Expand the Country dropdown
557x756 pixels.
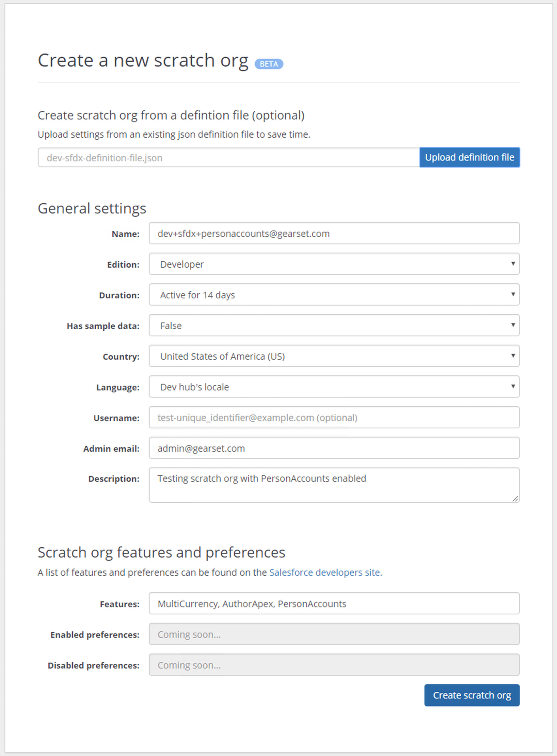pos(334,356)
